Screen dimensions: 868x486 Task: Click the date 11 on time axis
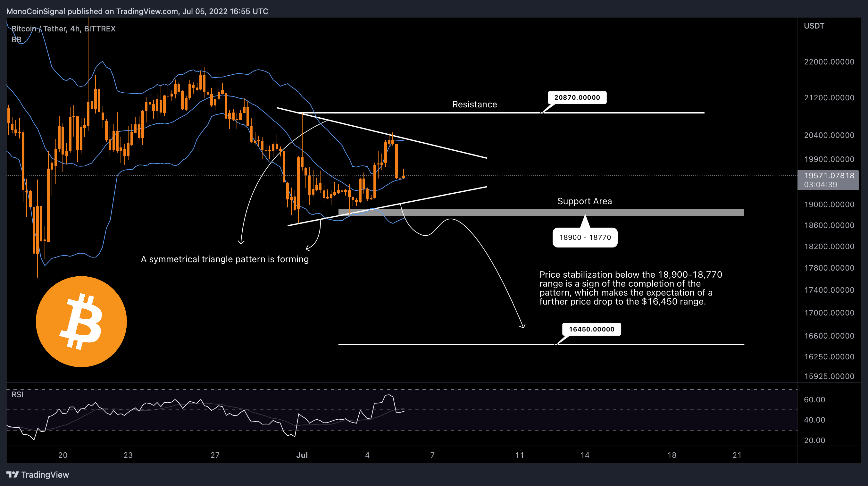pyautogui.click(x=520, y=455)
